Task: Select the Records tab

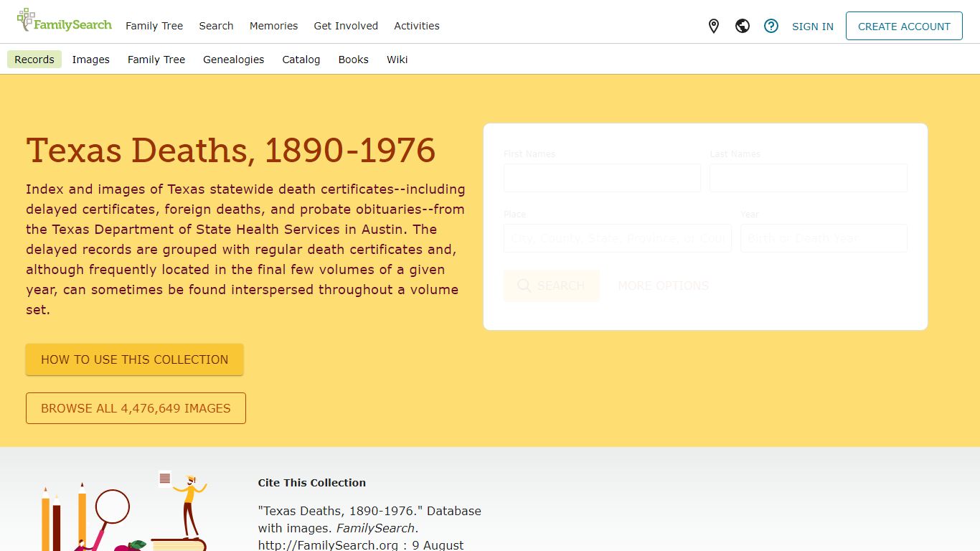Action: click(34, 60)
